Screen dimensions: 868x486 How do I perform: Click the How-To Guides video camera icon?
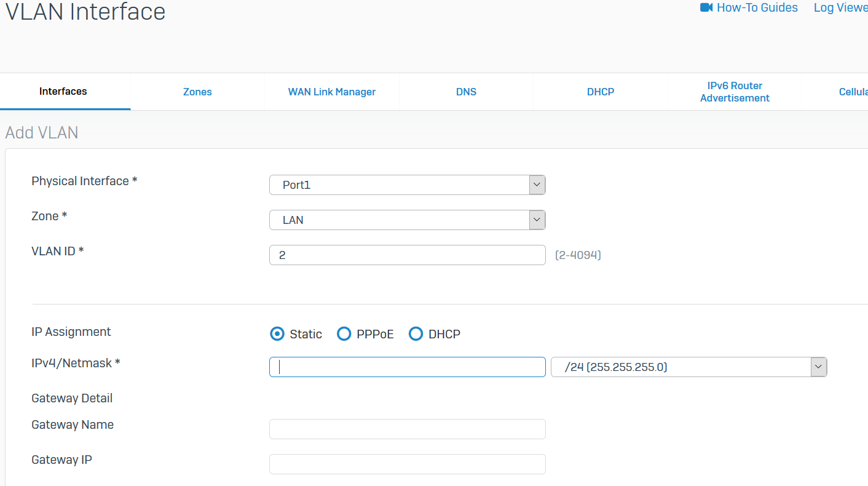(x=706, y=7)
